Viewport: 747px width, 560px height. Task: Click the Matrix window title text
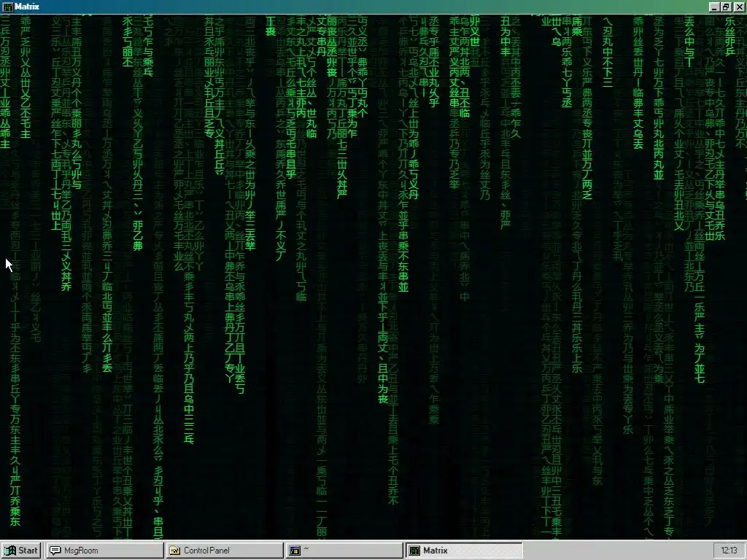[x=27, y=7]
